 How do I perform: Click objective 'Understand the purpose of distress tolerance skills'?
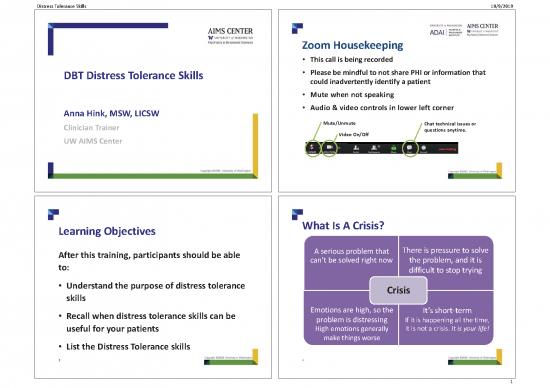pos(155,292)
